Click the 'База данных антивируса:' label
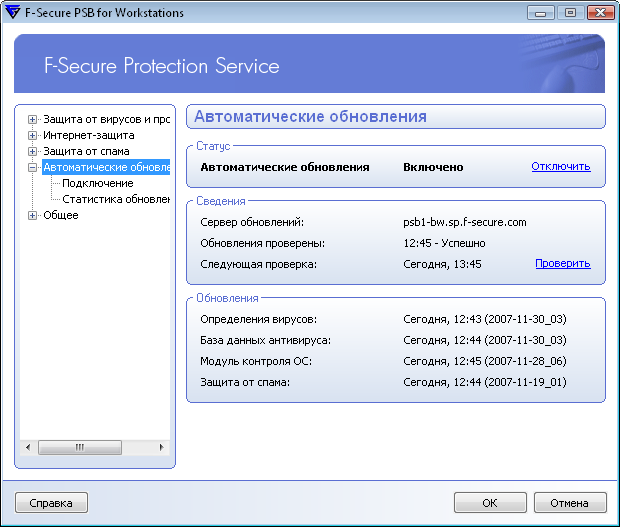This screenshot has height=527, width=620. 265,340
